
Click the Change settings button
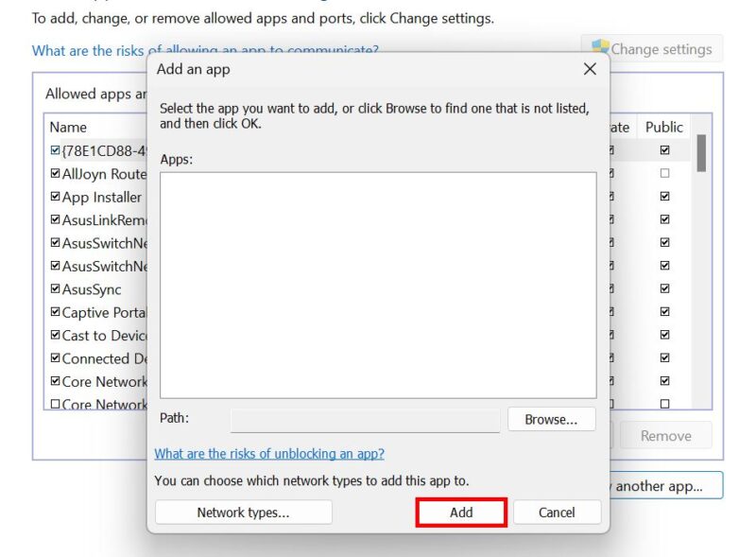661,48
